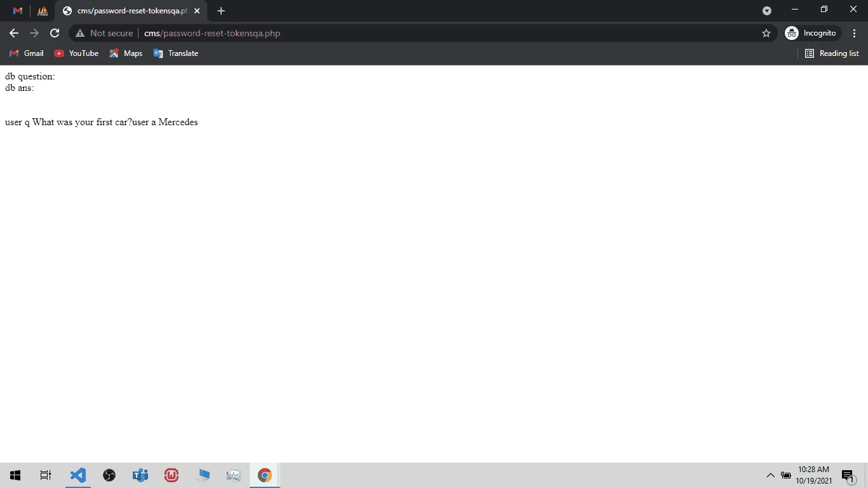868x488 pixels.
Task: Click the battery status tray icon
Action: click(x=786, y=475)
